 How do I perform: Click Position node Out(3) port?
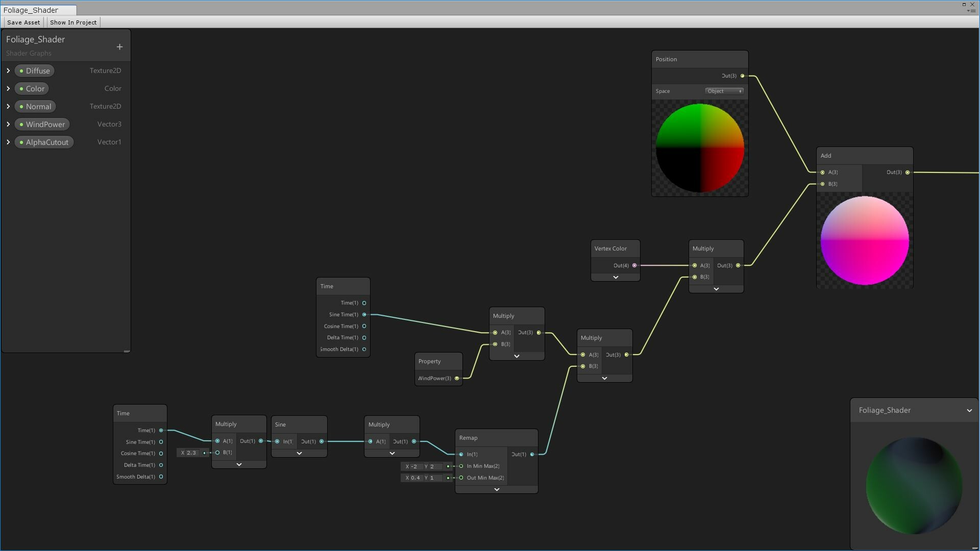(x=742, y=76)
